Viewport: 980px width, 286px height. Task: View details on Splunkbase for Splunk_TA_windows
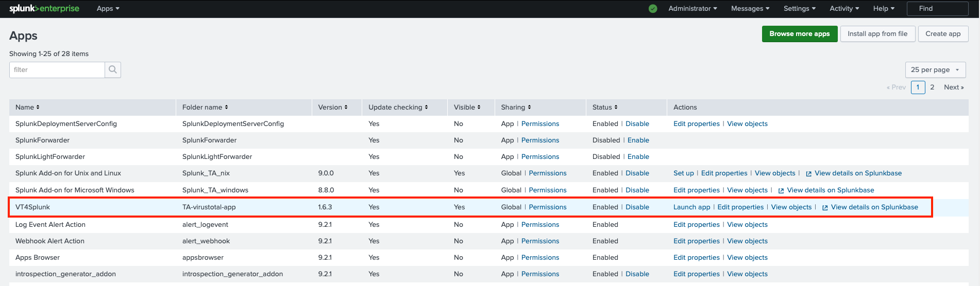[x=830, y=190]
